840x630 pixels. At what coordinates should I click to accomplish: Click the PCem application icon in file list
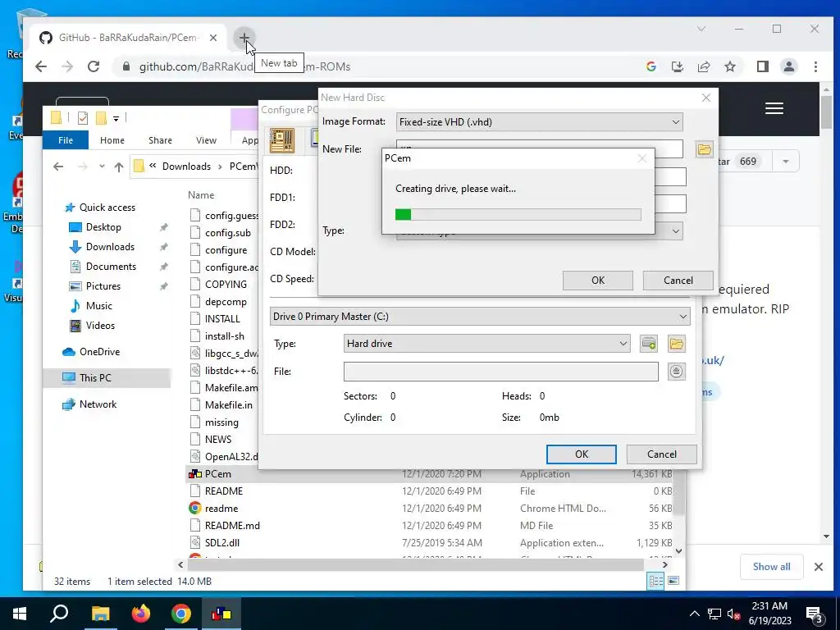pyautogui.click(x=195, y=474)
